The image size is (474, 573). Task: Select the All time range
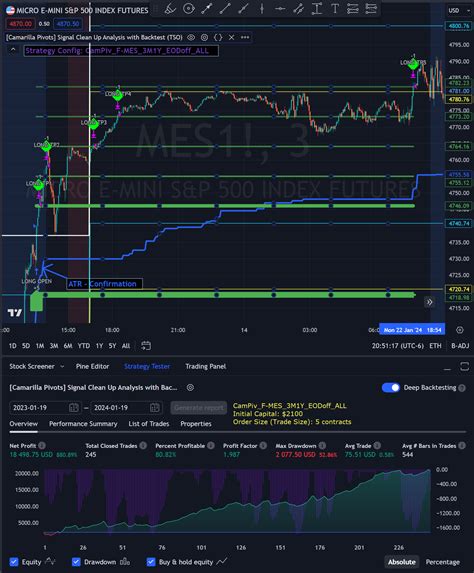[x=126, y=346]
